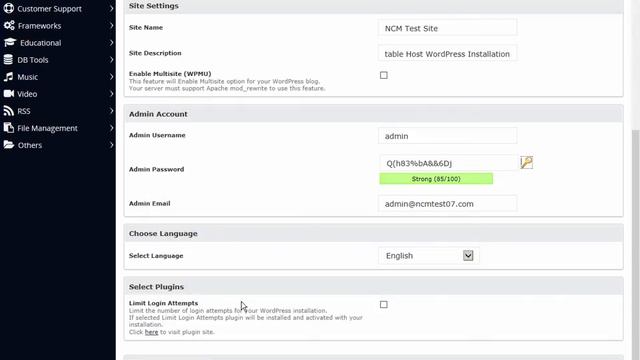Click the File Management documents icon
The width and height of the screenshot is (640, 360).
point(9,128)
